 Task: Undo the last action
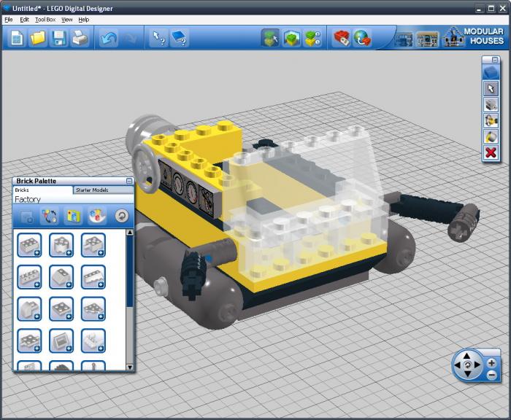coord(109,39)
